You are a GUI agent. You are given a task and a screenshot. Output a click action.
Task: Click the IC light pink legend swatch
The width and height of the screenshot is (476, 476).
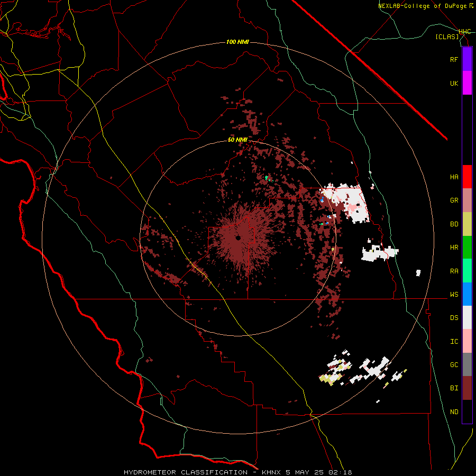[467, 341]
